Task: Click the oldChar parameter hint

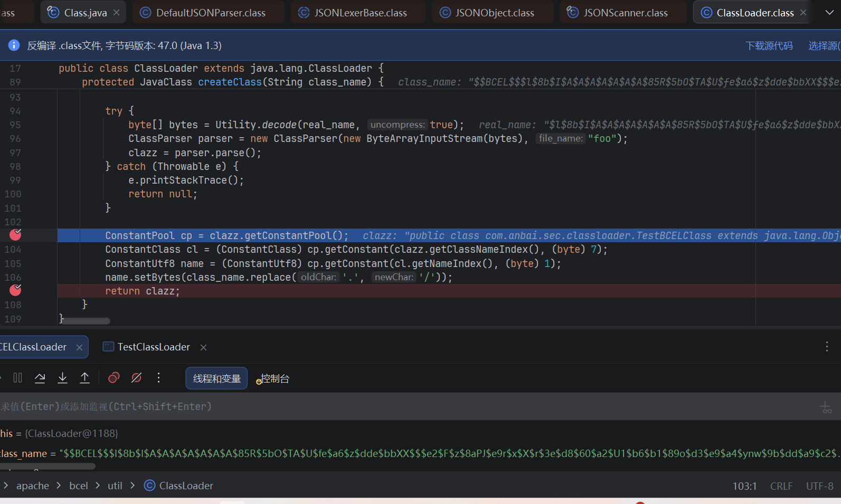Action: (318, 277)
